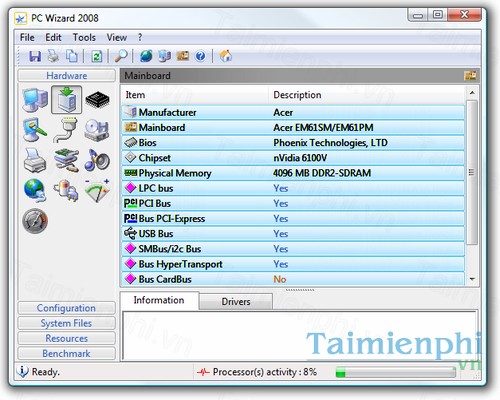Select the Mainboard row in list
500x400 pixels.
coord(293,127)
